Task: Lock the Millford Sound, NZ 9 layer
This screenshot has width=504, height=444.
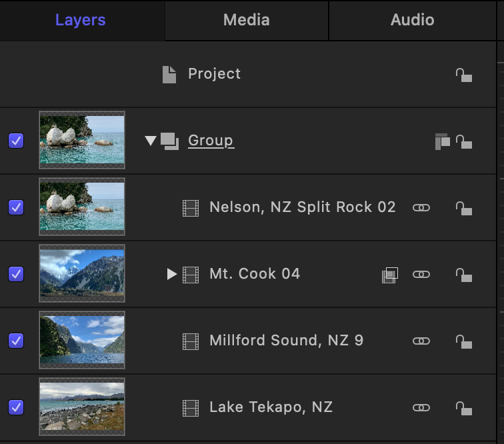Action: [463, 341]
